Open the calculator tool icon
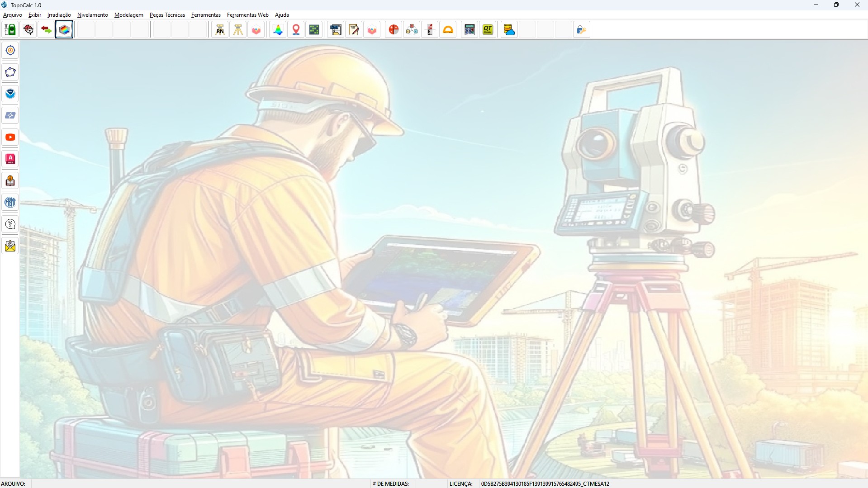 [470, 30]
